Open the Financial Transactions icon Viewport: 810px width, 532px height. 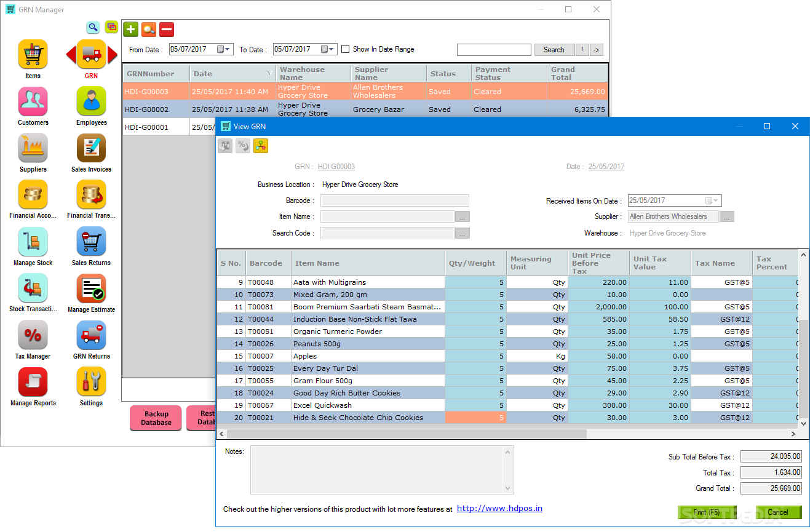pyautogui.click(x=91, y=194)
